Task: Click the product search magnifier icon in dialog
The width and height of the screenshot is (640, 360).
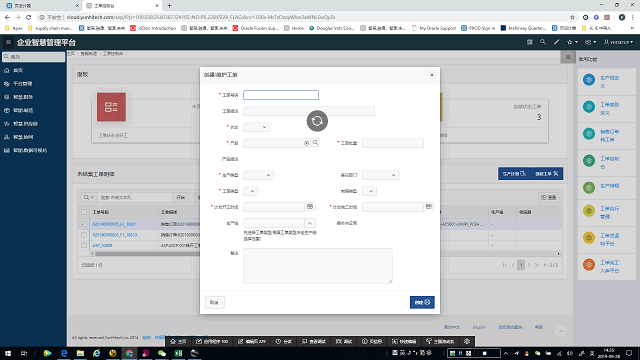Action: pos(316,143)
